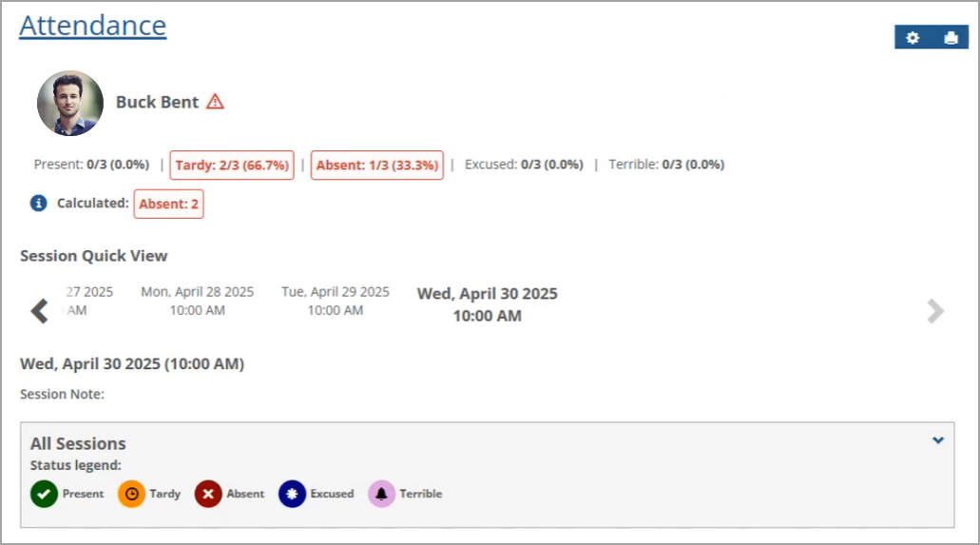Open the Attendance heading link
The image size is (980, 545).
pyautogui.click(x=92, y=26)
